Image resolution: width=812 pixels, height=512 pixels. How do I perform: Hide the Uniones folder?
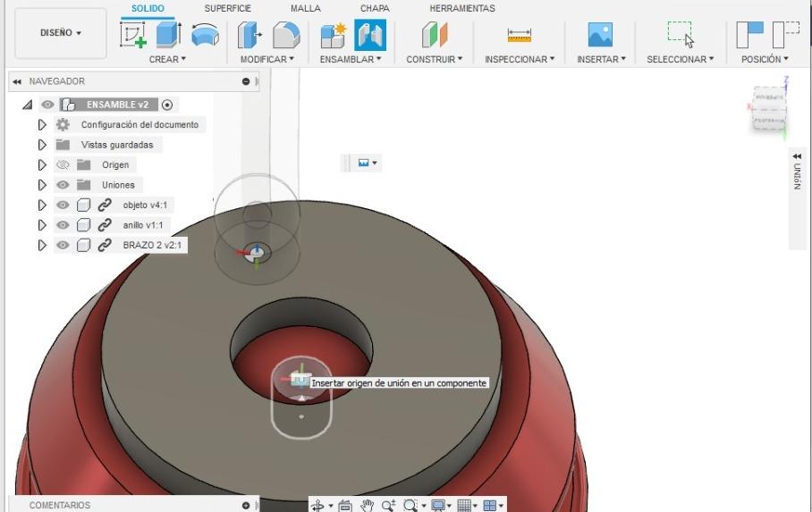pyautogui.click(x=63, y=185)
